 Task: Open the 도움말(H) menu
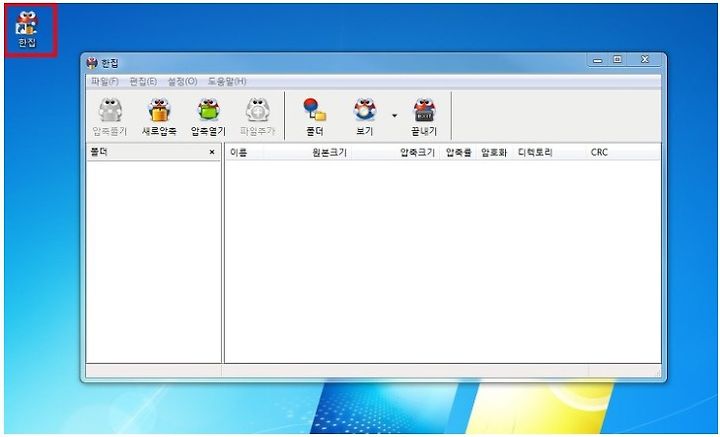coord(227,82)
